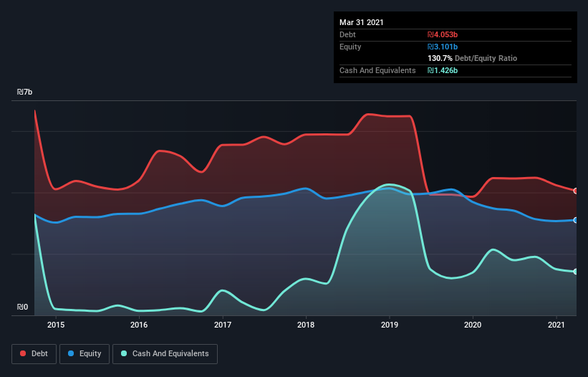Click the blue Equity legend dot

click(x=70, y=353)
